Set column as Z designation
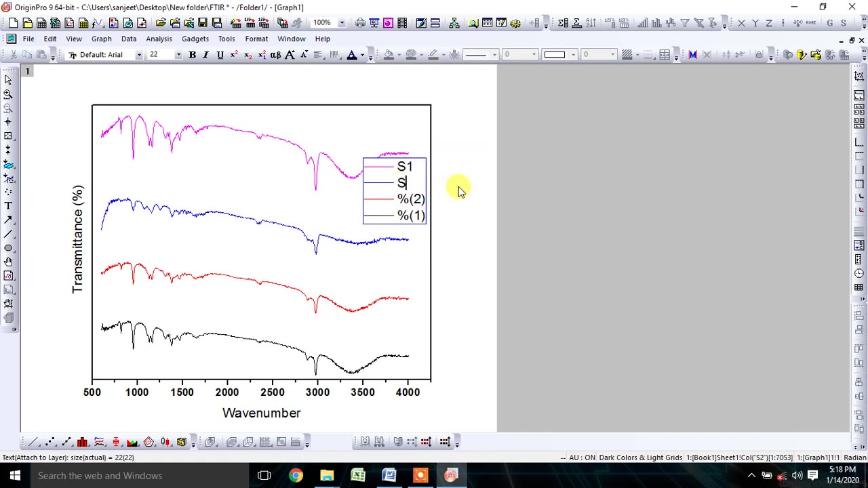Viewport: 868px width, 488px height. pos(769,23)
